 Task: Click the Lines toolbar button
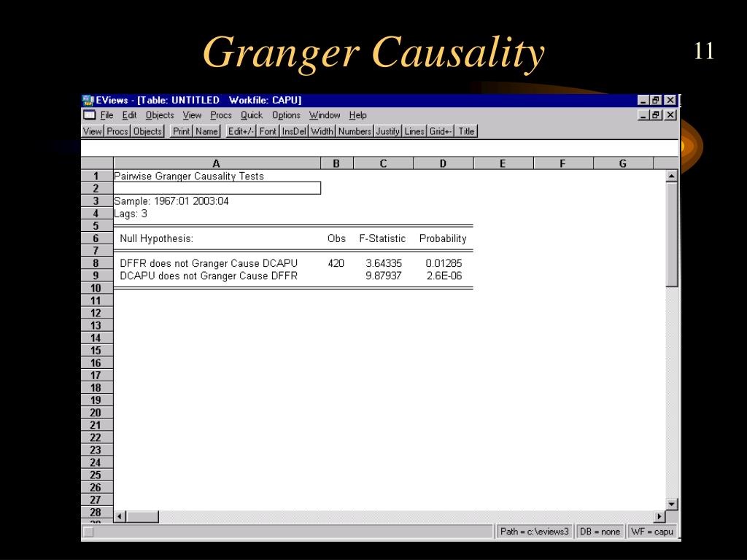coord(414,131)
